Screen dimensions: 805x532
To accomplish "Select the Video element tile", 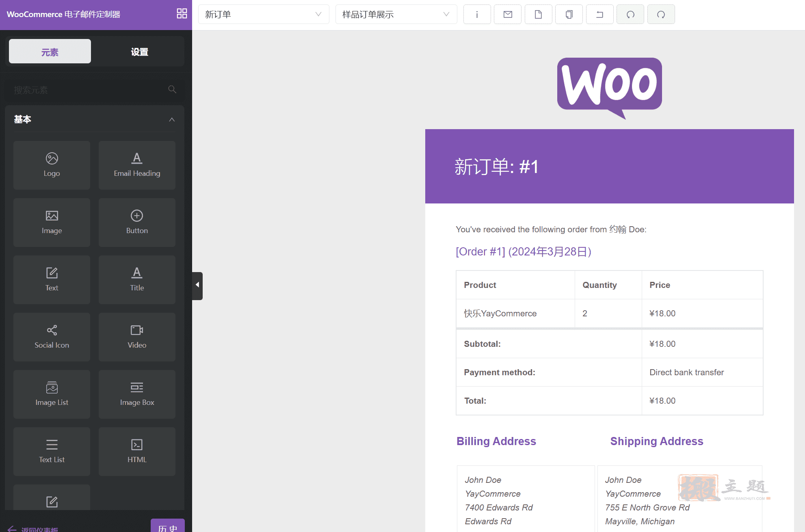I will click(137, 337).
